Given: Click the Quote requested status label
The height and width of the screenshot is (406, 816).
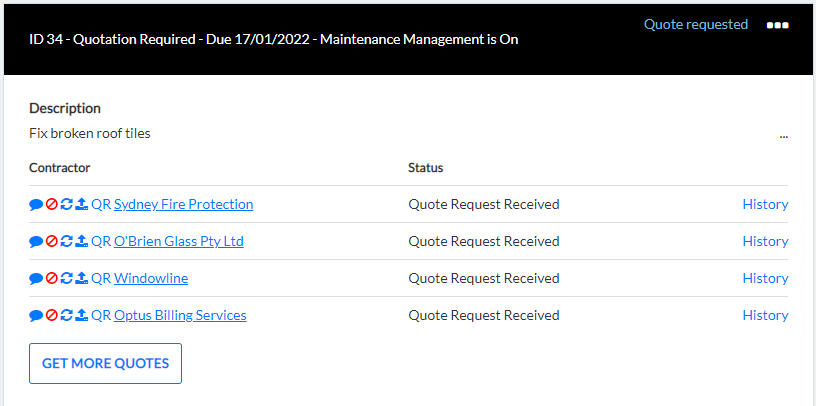Looking at the screenshot, I should tap(696, 24).
